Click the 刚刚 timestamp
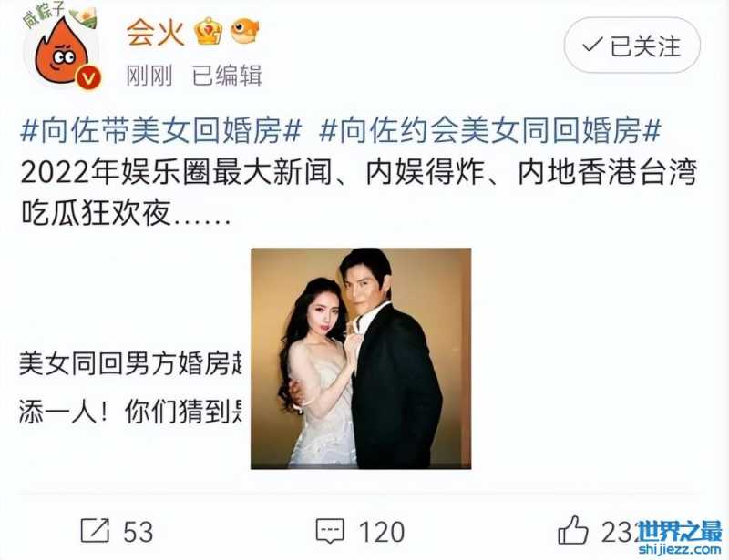729x560 pixels. pyautogui.click(x=149, y=76)
